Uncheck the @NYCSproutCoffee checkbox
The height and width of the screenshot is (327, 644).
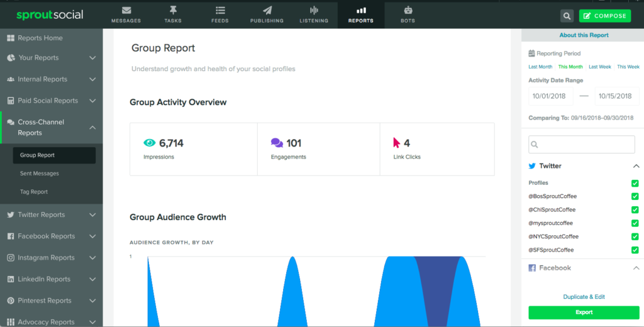click(x=635, y=236)
